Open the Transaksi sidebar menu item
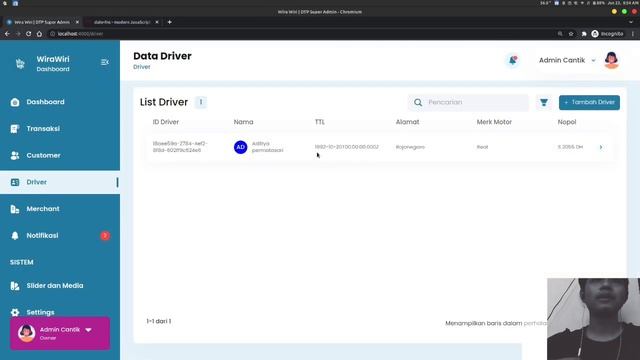 [x=60, y=129]
